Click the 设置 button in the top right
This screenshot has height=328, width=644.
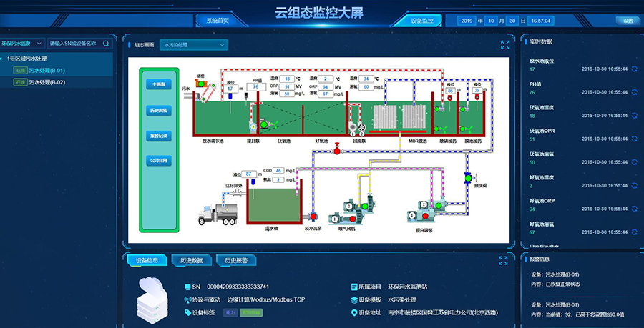click(628, 21)
